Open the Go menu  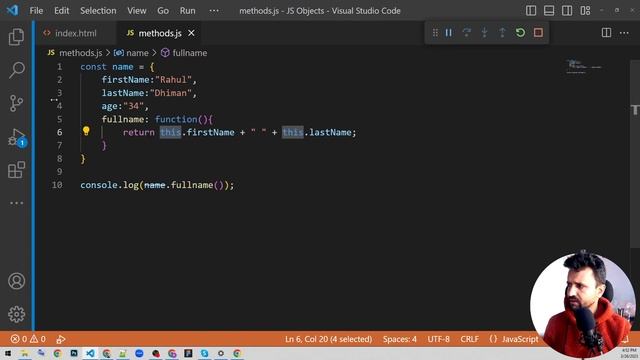click(163, 11)
